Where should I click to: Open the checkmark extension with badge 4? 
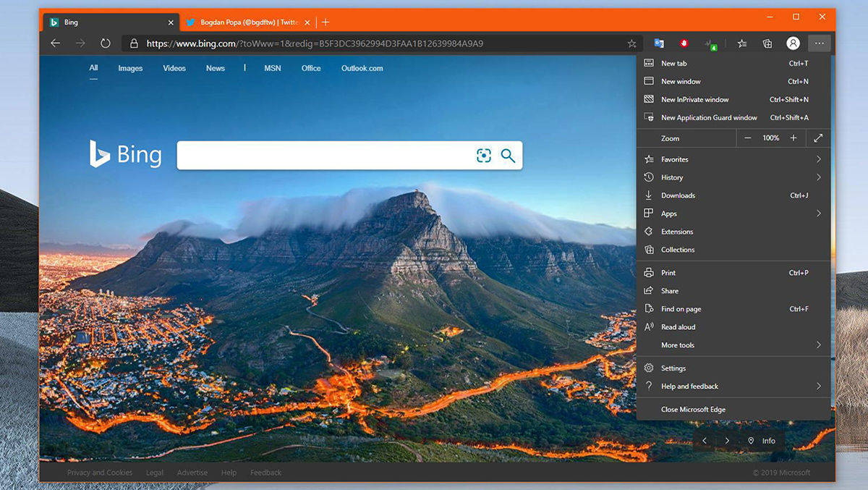(711, 44)
